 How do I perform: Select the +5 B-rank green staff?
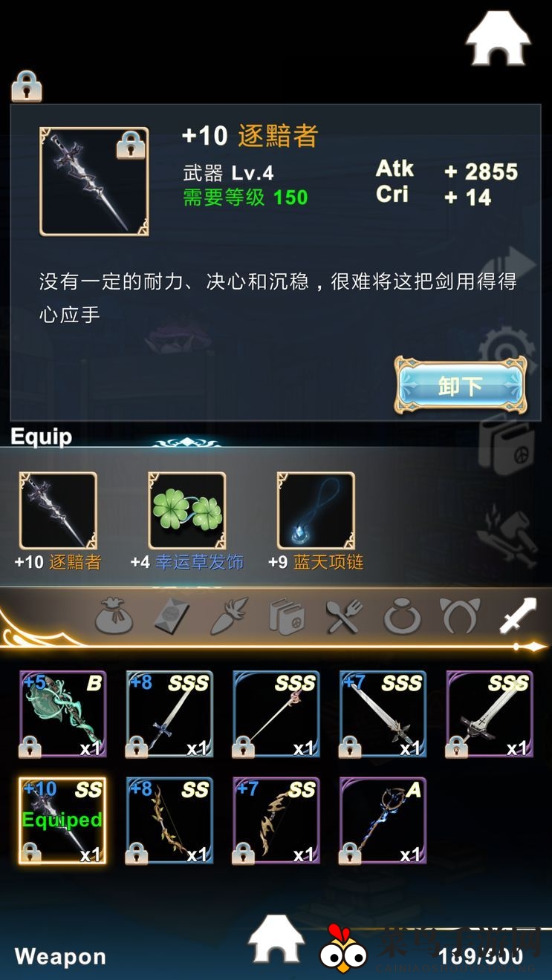[62, 714]
